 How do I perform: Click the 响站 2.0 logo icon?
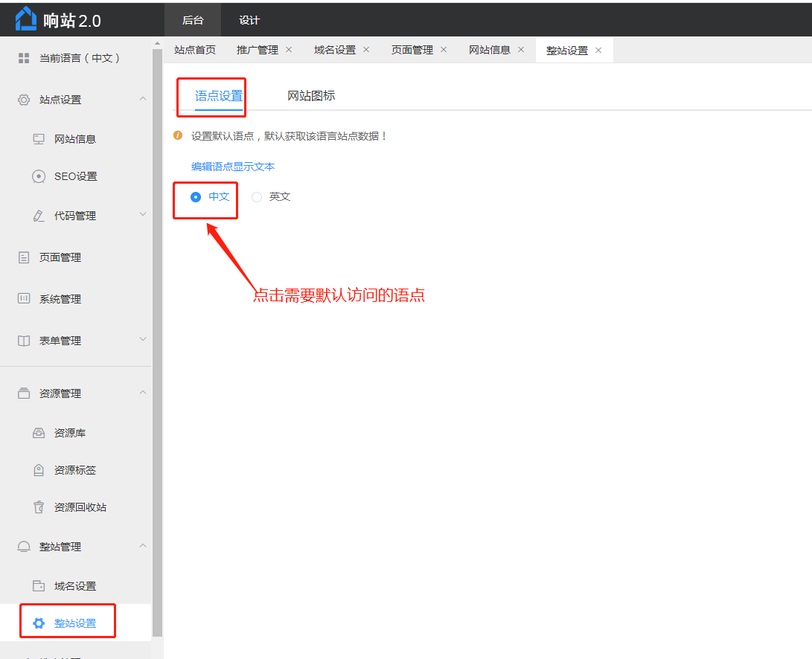tap(26, 19)
